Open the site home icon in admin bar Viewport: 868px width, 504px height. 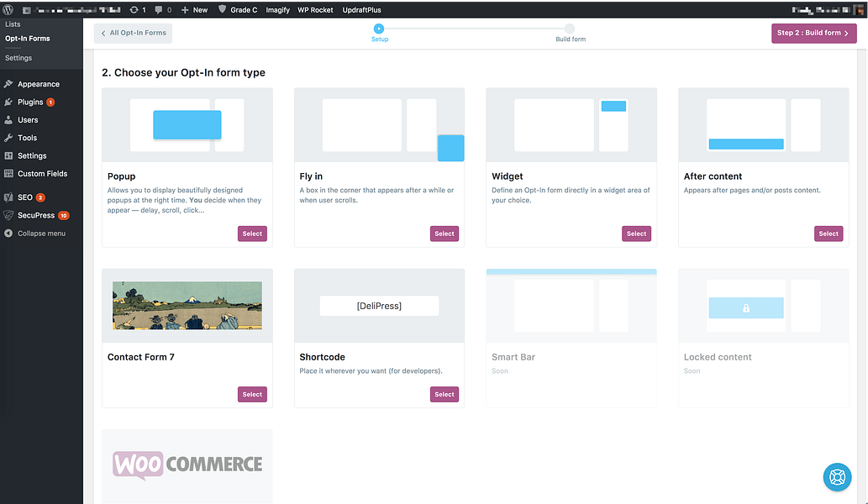[26, 10]
